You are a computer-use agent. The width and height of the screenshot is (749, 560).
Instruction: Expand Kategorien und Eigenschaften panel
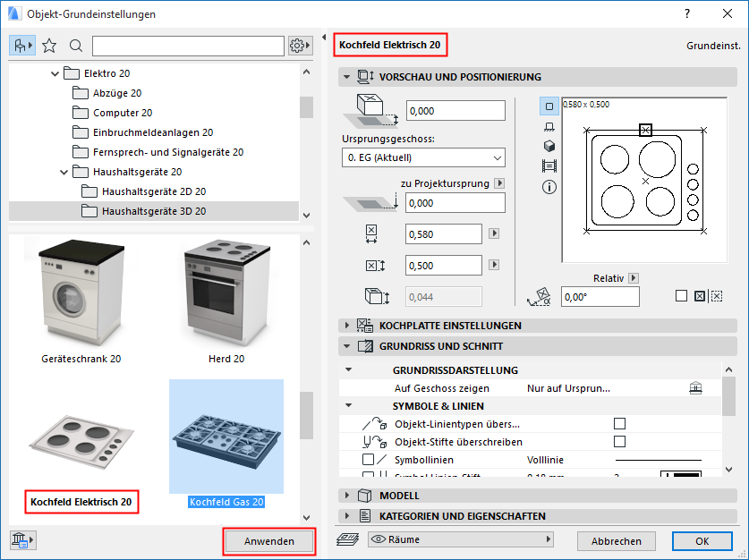[347, 516]
